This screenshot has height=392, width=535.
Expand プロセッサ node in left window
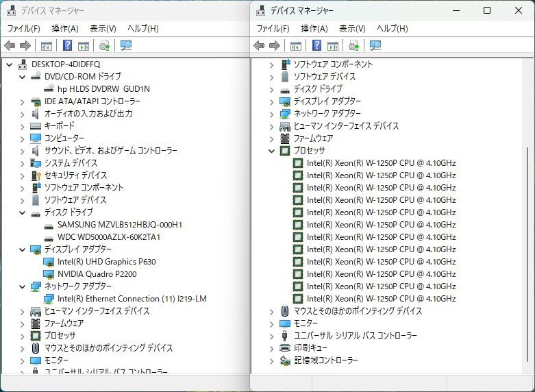(x=22, y=336)
